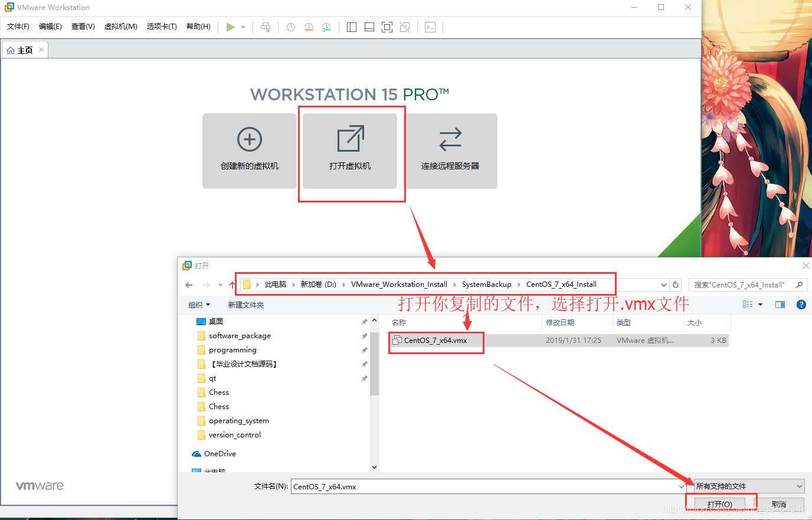This screenshot has height=520, width=812.
Task: Open the 帮助(H) menu
Action: click(198, 27)
